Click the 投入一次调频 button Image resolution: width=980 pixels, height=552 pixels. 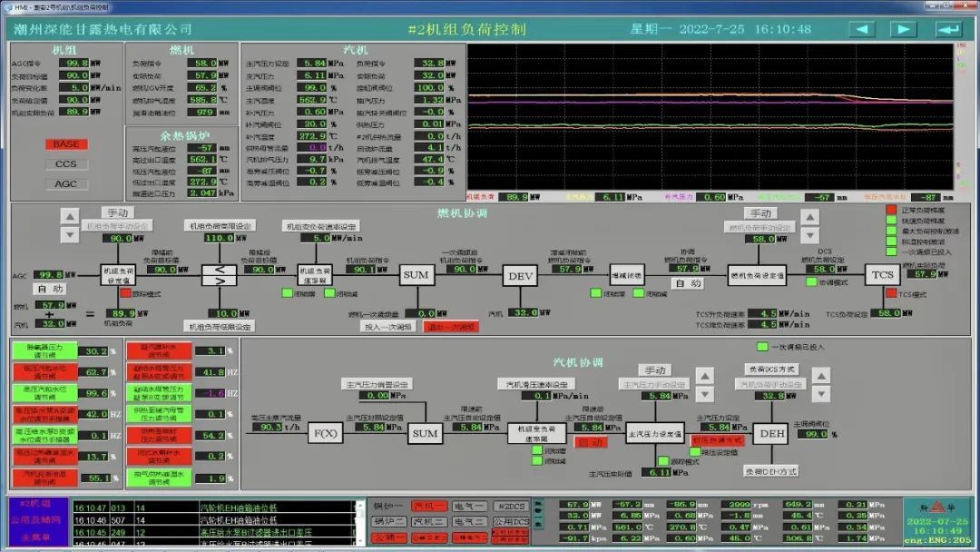387,326
